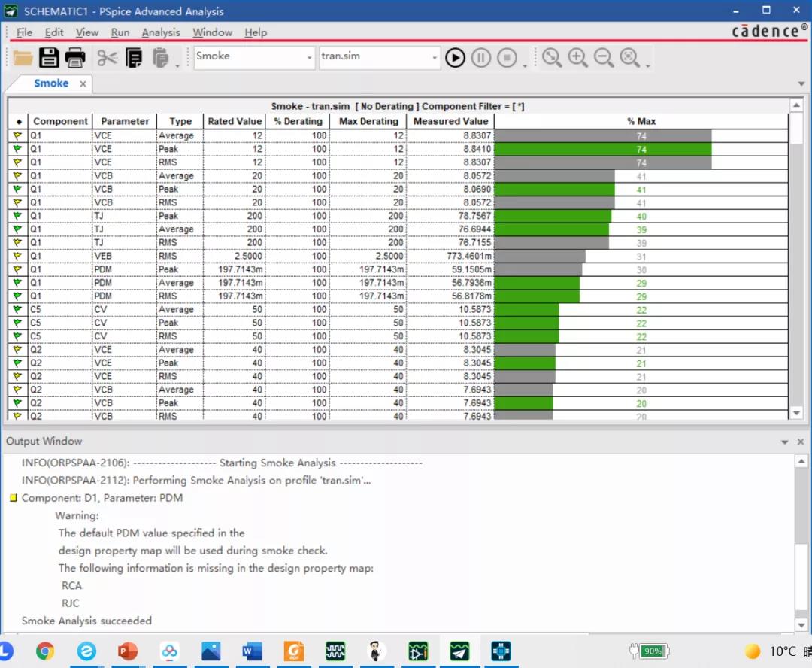
Task: Open the Photos app in taskbar
Action: click(x=211, y=651)
